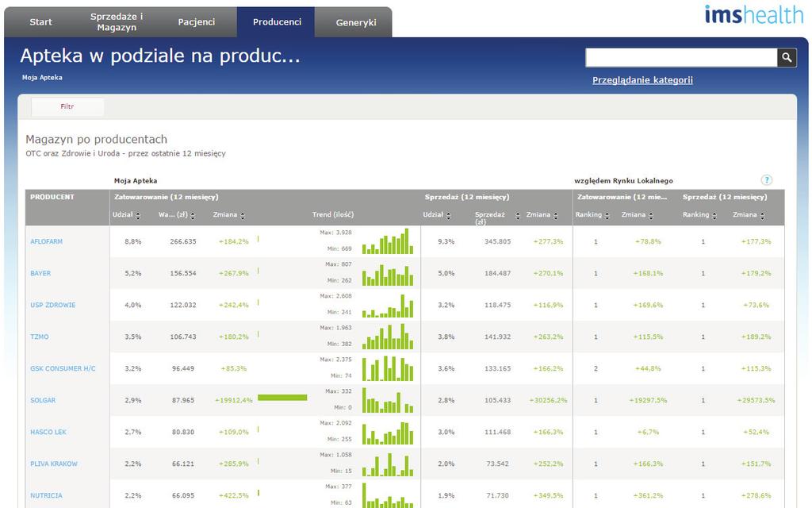The width and height of the screenshot is (812, 508).
Task: Sort by Zmiana in Moja Apteka Sprzedaż
Action: pos(556,216)
